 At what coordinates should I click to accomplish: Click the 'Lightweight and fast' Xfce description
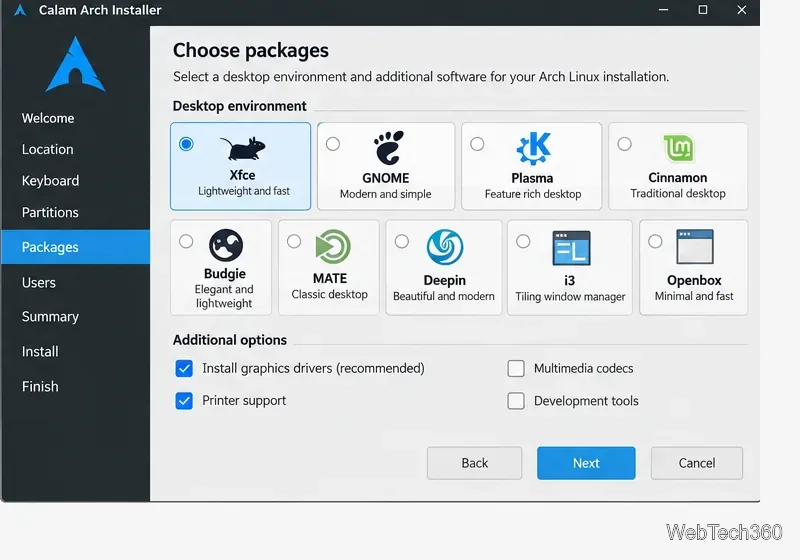(x=244, y=191)
